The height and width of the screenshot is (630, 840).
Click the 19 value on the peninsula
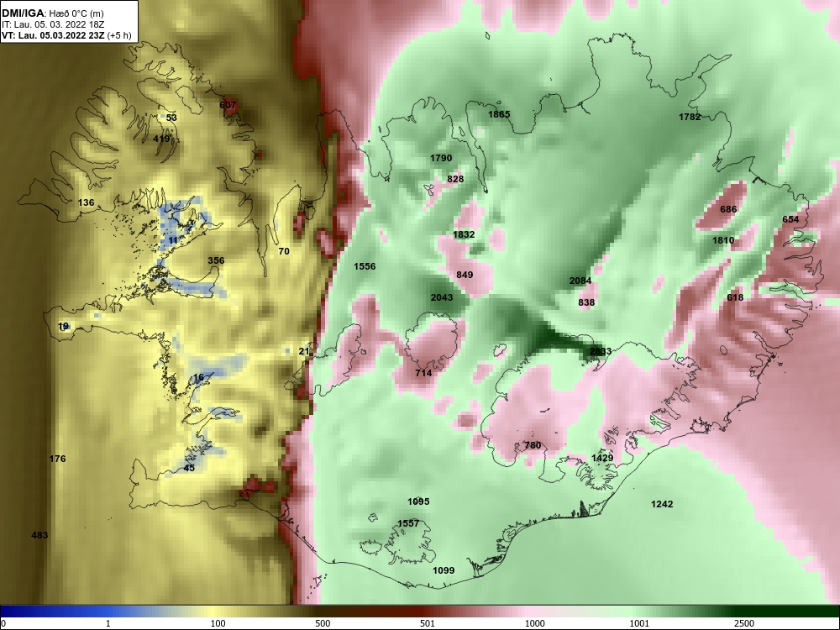pos(63,327)
